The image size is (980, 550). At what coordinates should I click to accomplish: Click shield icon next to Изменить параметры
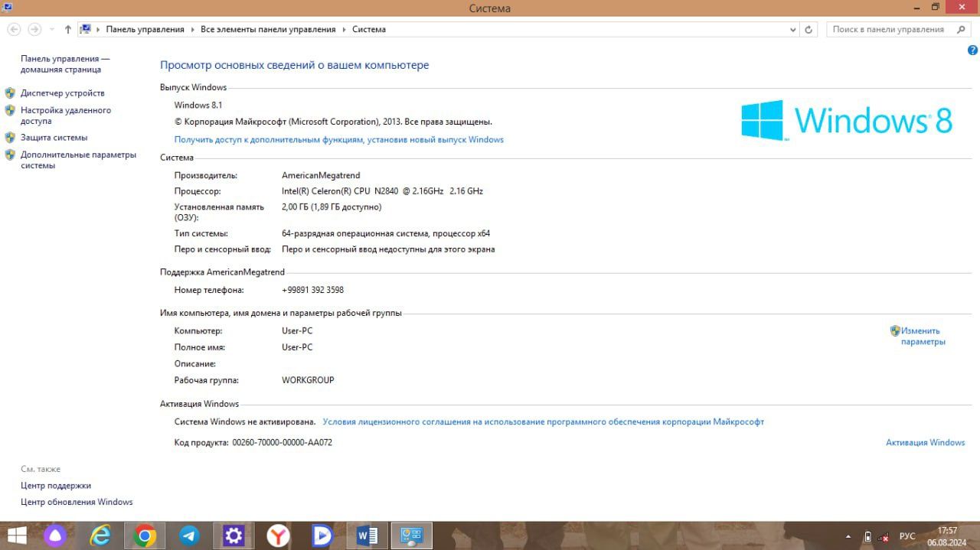point(895,331)
